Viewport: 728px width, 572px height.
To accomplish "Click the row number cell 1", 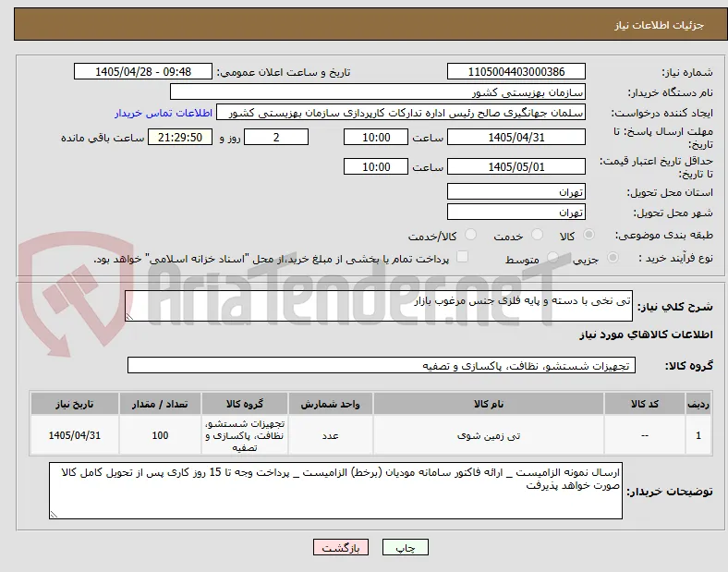I will coord(698,435).
